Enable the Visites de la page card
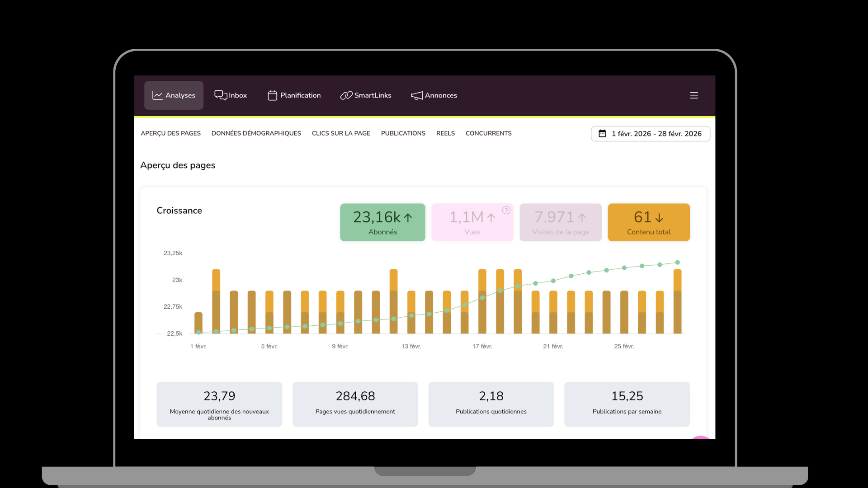Viewport: 868px width, 488px height. pos(560,222)
